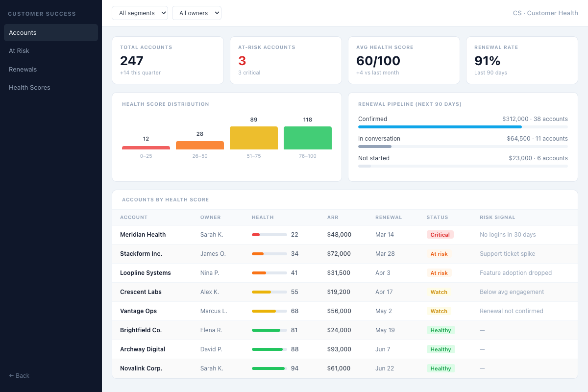
Task: Click Stackform Inc.'s At risk badge
Action: pyautogui.click(x=438, y=254)
